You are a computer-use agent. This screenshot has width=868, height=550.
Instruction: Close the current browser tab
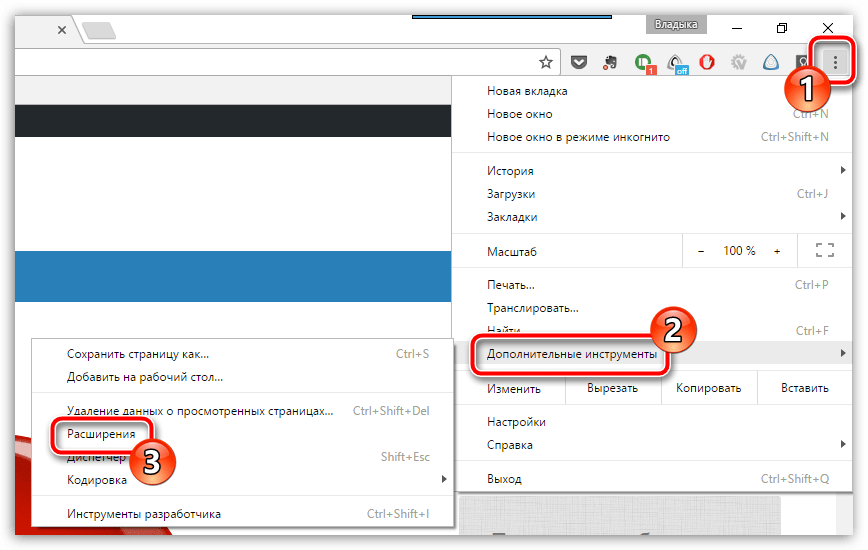[x=62, y=30]
